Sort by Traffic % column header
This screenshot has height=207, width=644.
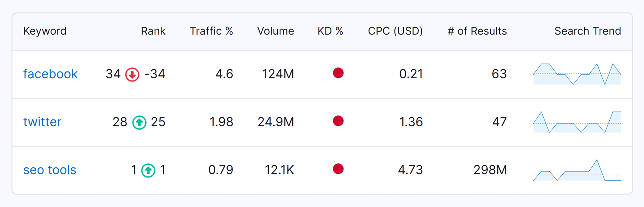point(211,31)
